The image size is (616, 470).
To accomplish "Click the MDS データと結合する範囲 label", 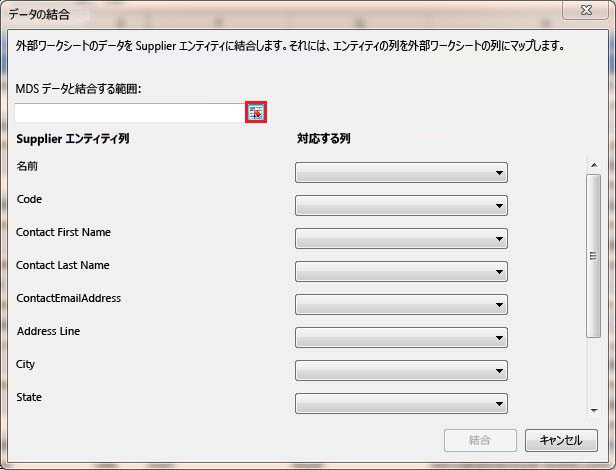I will [78, 89].
